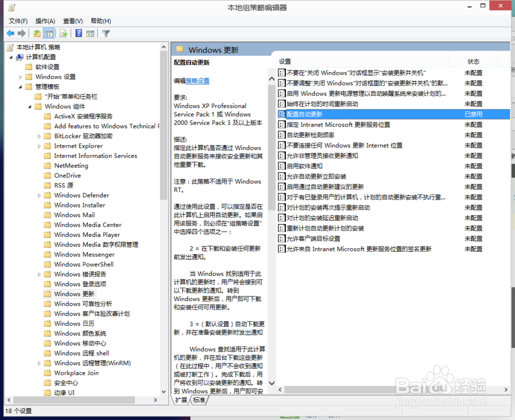
Task: Open the 操作(A) menu
Action: coord(45,21)
